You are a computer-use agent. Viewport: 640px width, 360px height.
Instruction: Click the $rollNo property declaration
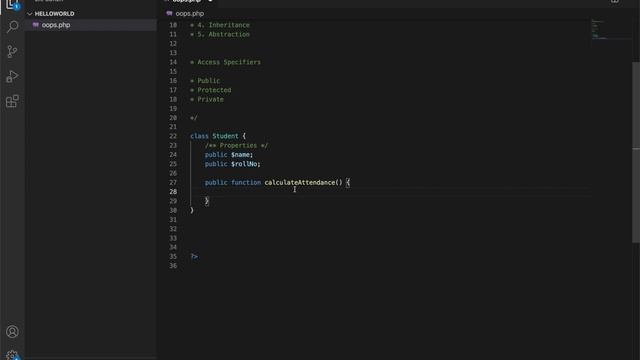tap(232, 164)
